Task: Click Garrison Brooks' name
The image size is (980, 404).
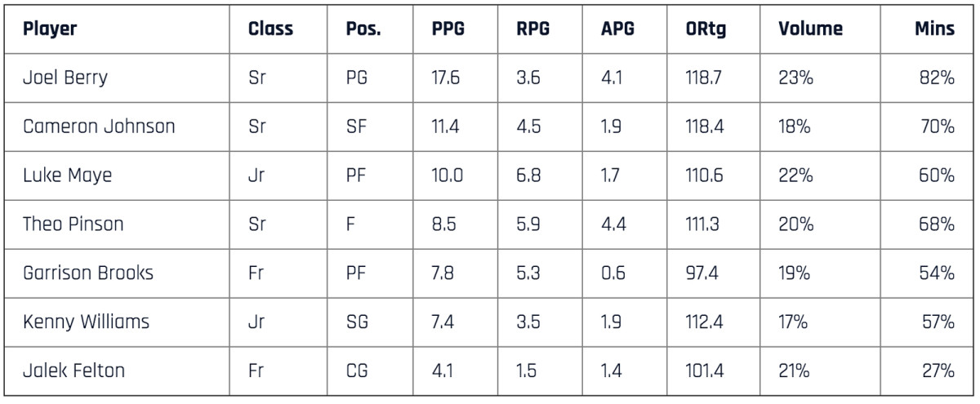Action: [x=88, y=273]
